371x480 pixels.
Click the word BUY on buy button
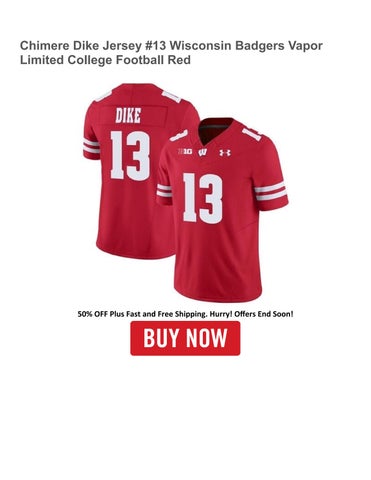(x=162, y=338)
